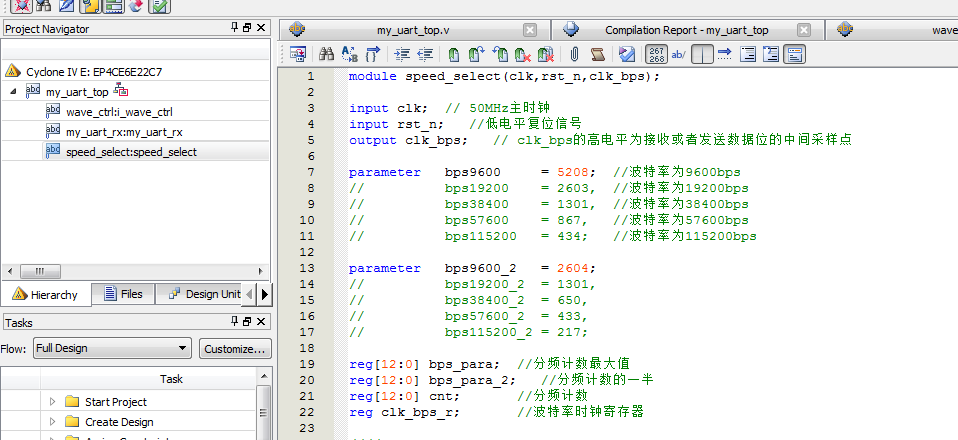Click the design hierarchy icon beside my_uart_top
The width and height of the screenshot is (958, 440).
pos(121,91)
